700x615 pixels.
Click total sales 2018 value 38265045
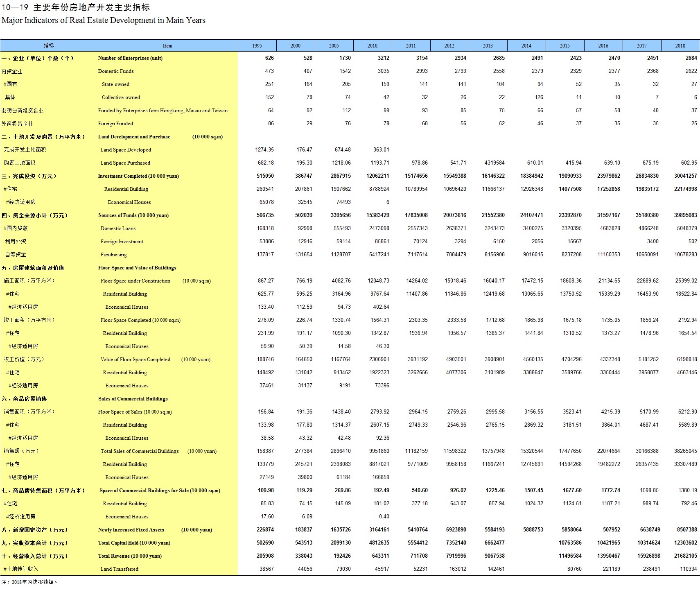686,451
